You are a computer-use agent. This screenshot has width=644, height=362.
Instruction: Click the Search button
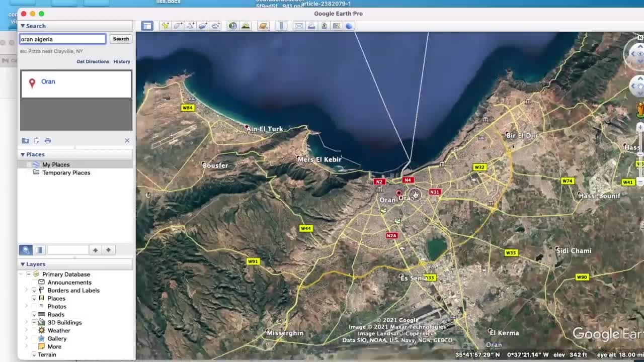click(121, 39)
